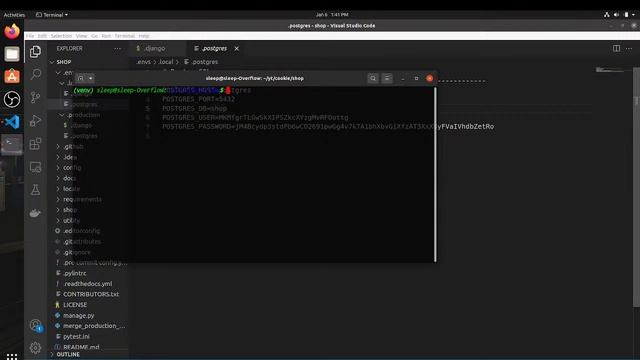Expand the OUTLINE section

click(x=89, y=355)
